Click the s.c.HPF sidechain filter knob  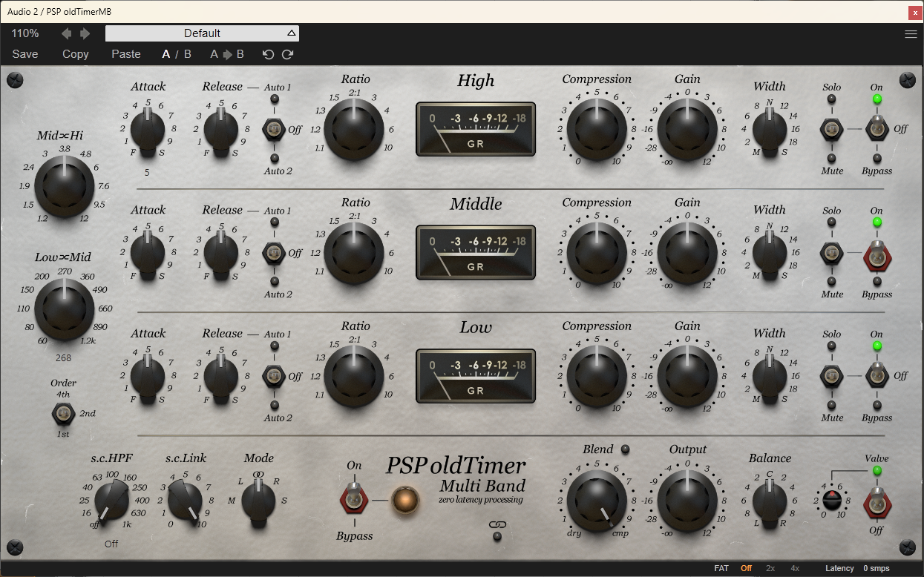point(113,501)
